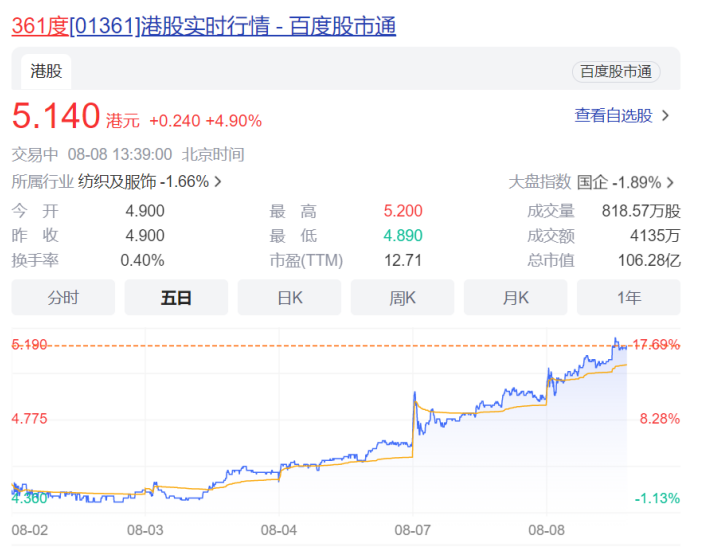Switch to the 月K chart tab
This screenshot has width=710, height=549.
[x=515, y=298]
